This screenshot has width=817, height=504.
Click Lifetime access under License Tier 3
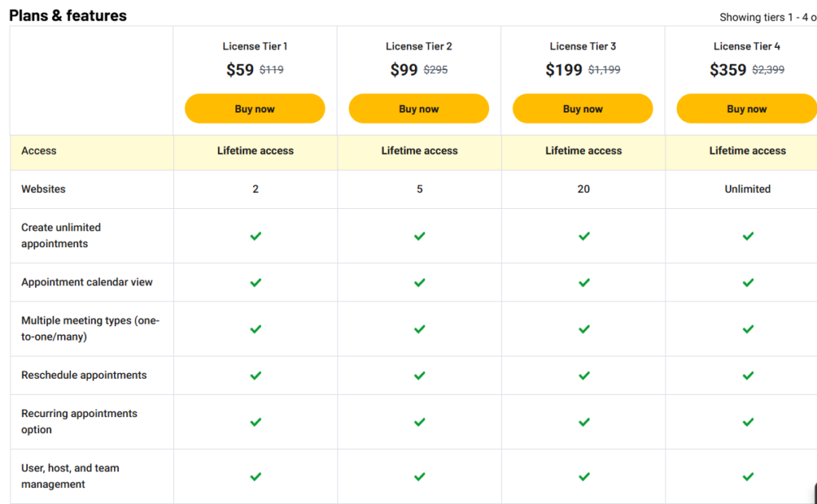pos(583,151)
